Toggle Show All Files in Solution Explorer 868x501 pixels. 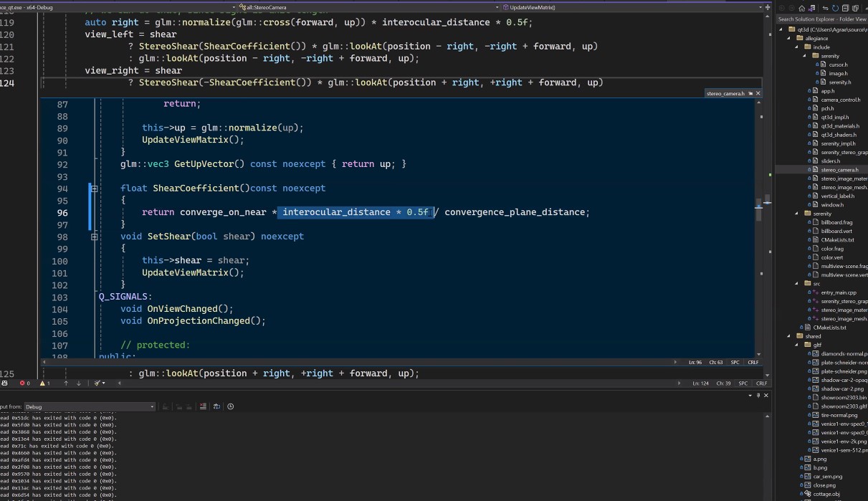coord(856,8)
